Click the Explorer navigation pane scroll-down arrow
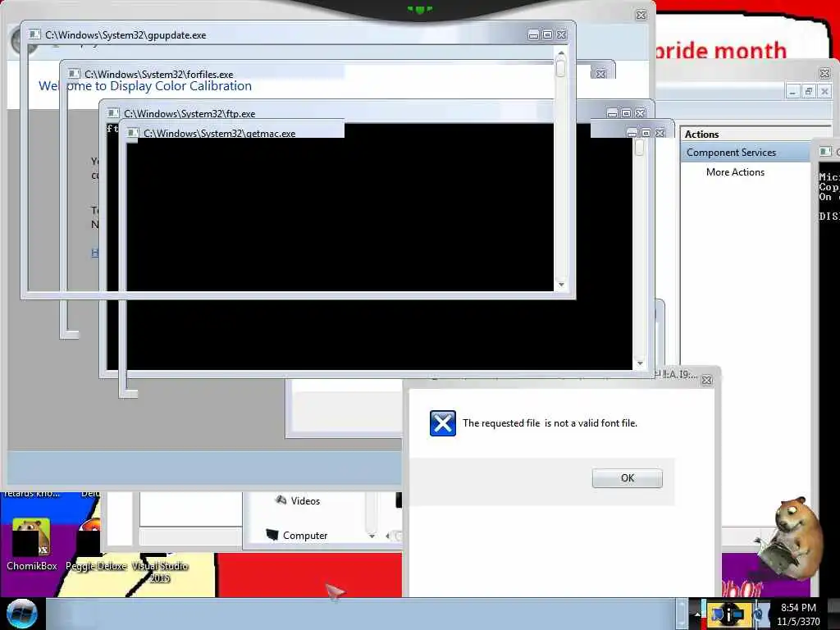 coord(372,536)
